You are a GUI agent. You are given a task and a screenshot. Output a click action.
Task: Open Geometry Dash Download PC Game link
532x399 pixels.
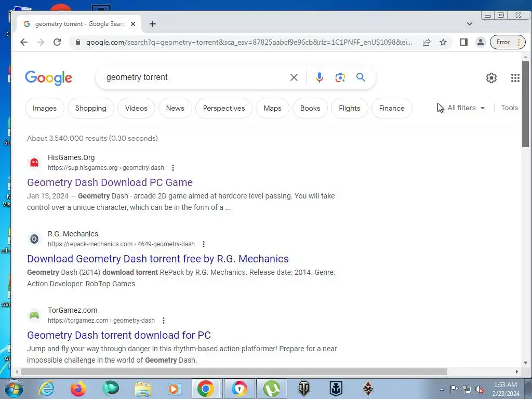click(x=110, y=182)
